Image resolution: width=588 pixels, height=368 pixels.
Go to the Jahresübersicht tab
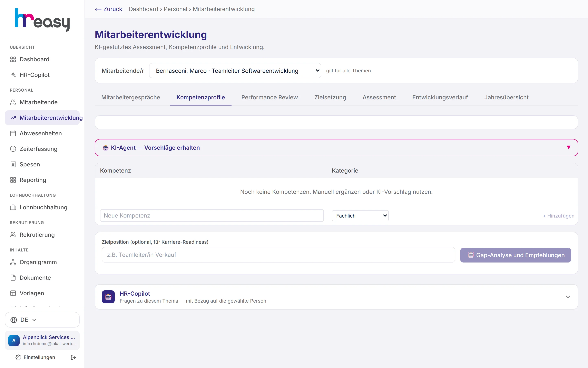click(x=506, y=97)
